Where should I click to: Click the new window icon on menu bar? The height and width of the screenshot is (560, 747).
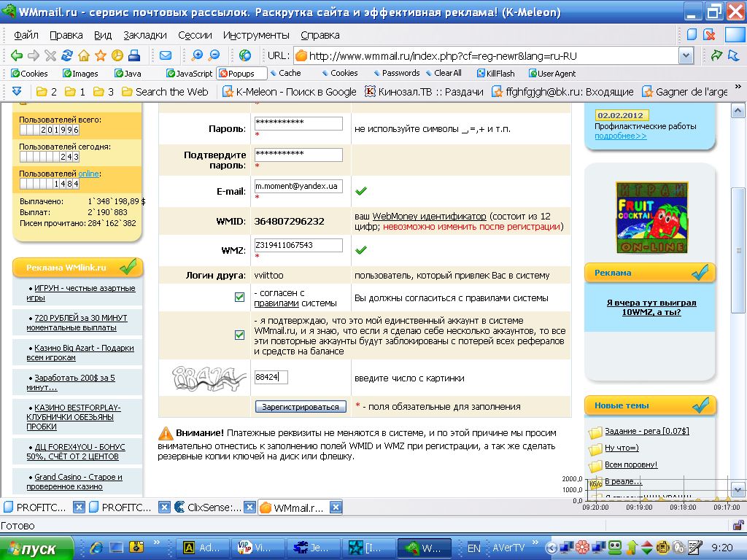tap(692, 34)
